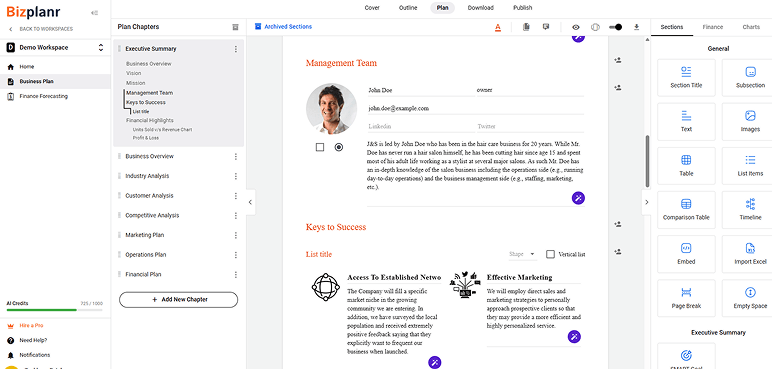Open Business Overview chapter options menu
The height and width of the screenshot is (369, 772).
(235, 156)
